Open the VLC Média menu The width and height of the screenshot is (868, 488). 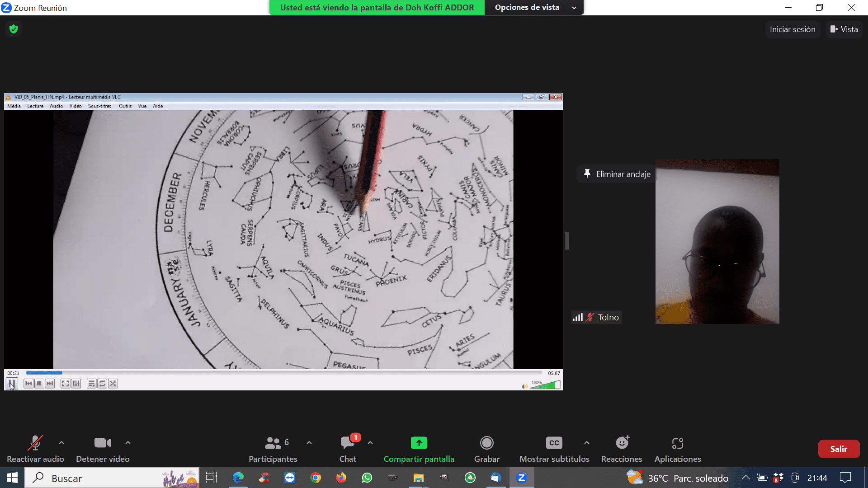[x=14, y=106]
